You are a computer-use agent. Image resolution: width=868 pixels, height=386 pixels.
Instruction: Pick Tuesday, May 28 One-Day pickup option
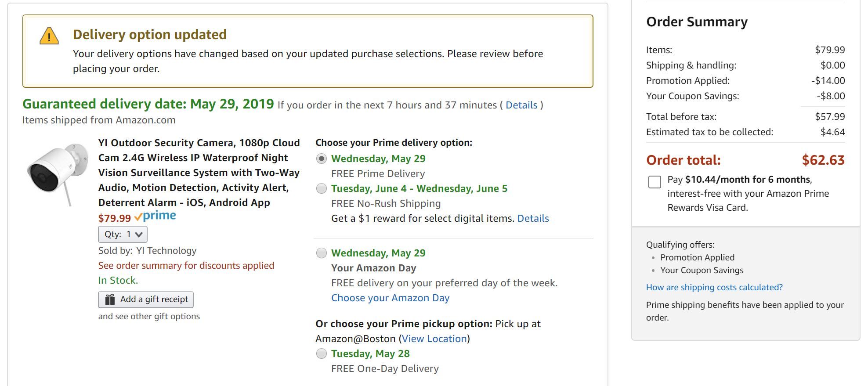click(x=321, y=354)
